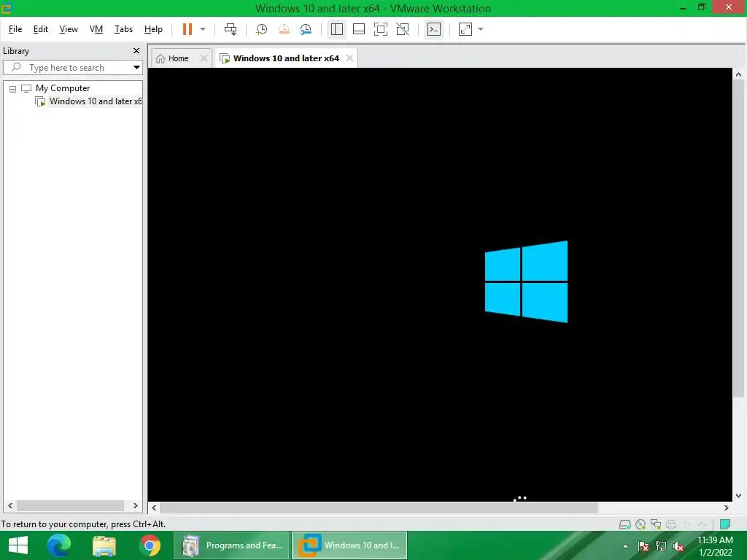Open the snapshot manager

pos(306,29)
